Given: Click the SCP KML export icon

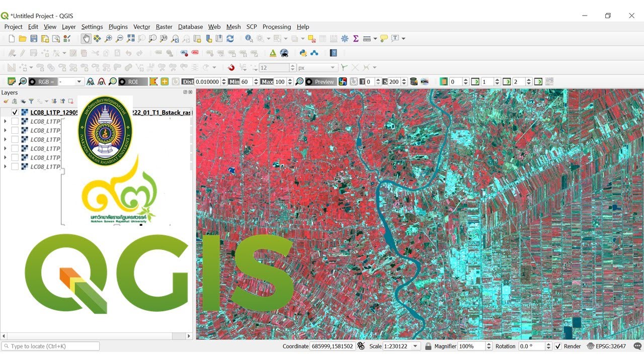Looking at the screenshot, I should 424,81.
